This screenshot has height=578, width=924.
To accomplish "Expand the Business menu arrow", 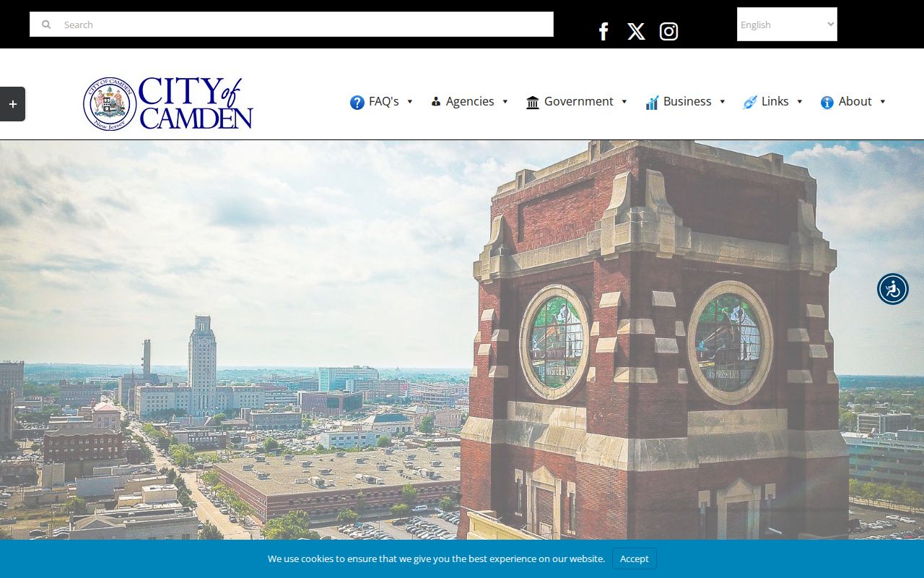I will [x=722, y=102].
